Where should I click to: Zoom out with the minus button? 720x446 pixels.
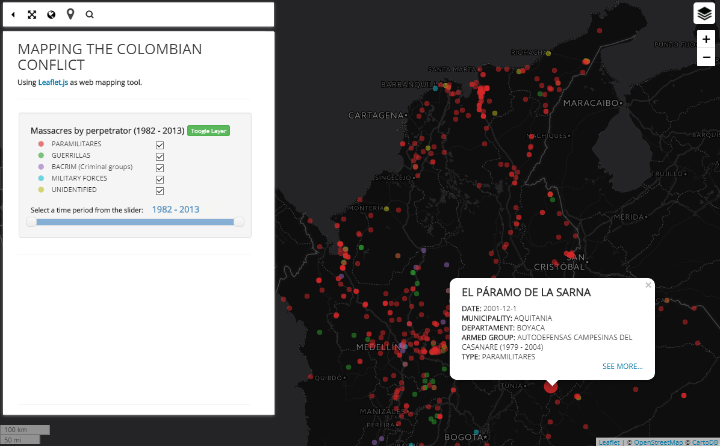[x=706, y=57]
